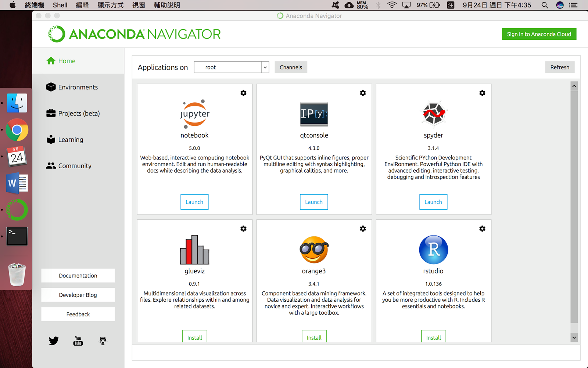This screenshot has width=588, height=368.
Task: Open settings gear on spyder card
Action: (482, 93)
